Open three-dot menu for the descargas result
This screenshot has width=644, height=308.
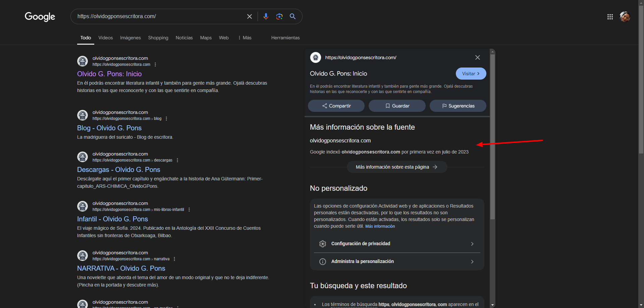[177, 160]
